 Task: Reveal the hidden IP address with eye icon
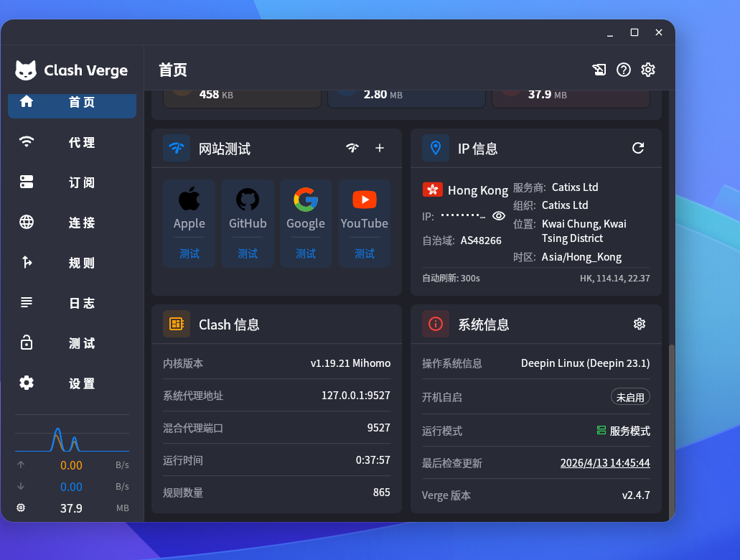coord(499,216)
